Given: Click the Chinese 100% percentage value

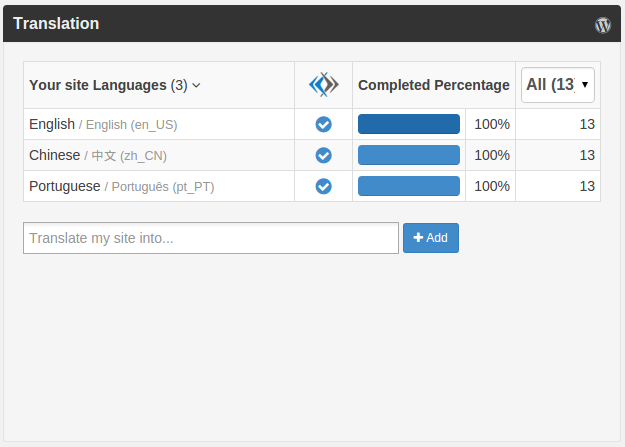Looking at the screenshot, I should click(491, 155).
